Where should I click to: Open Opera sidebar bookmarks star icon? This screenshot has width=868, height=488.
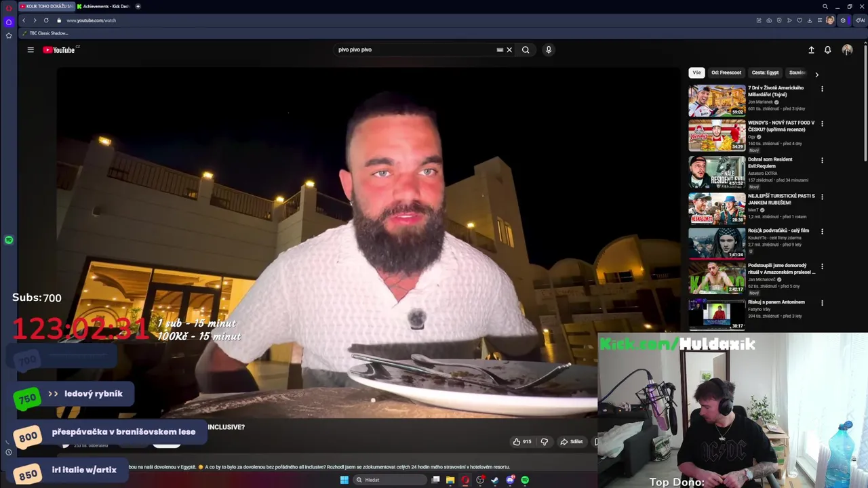click(x=9, y=35)
